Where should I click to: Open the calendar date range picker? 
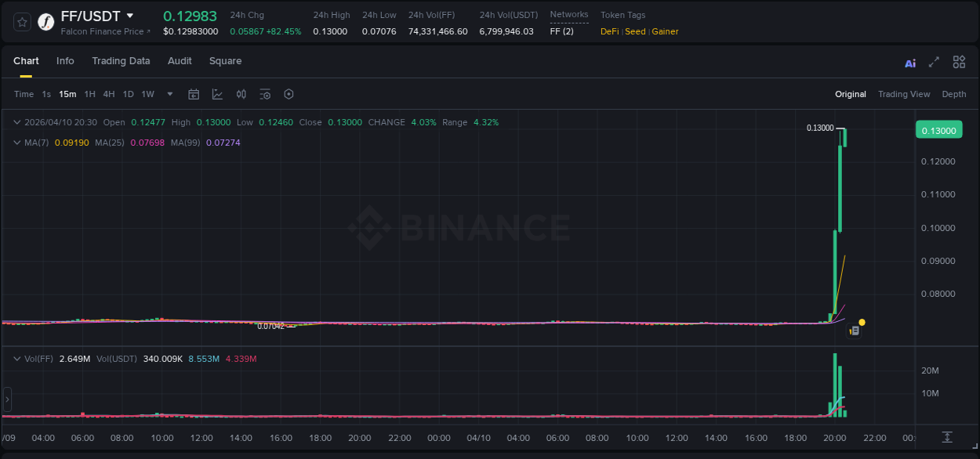pos(194,94)
